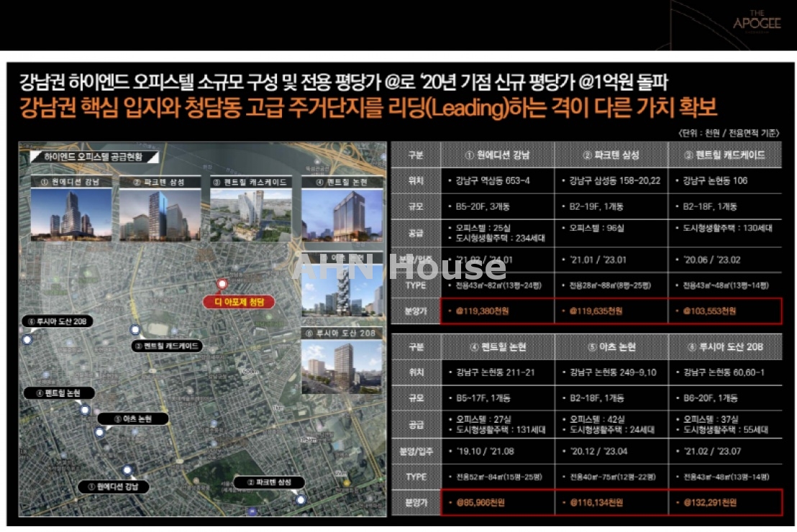Click the red pin above 디 아포제 청담 label

pos(222,283)
